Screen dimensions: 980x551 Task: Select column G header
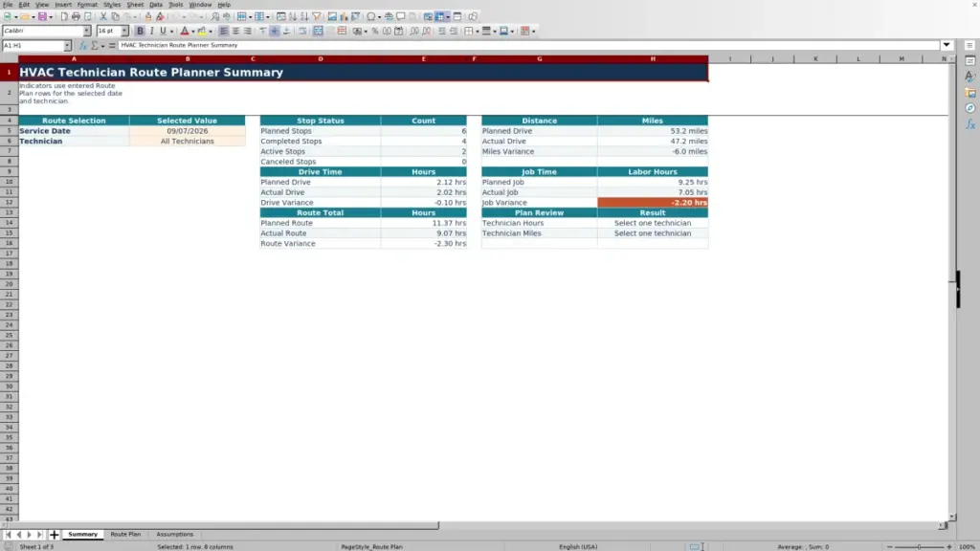pyautogui.click(x=540, y=58)
